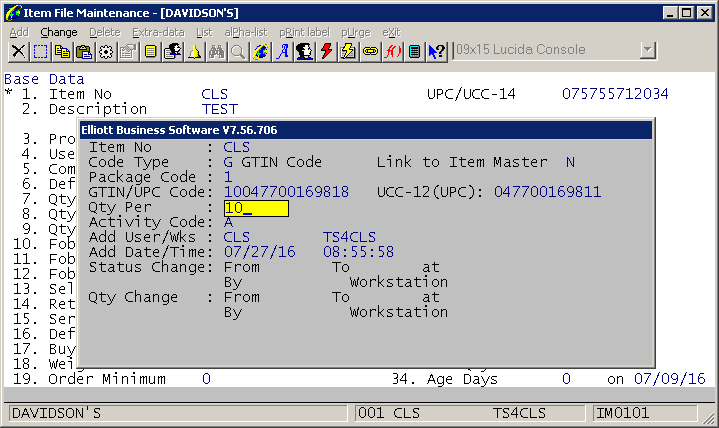Viewport: 719px width, 428px height.
Task: Click the arrow question mark help icon
Action: point(437,51)
